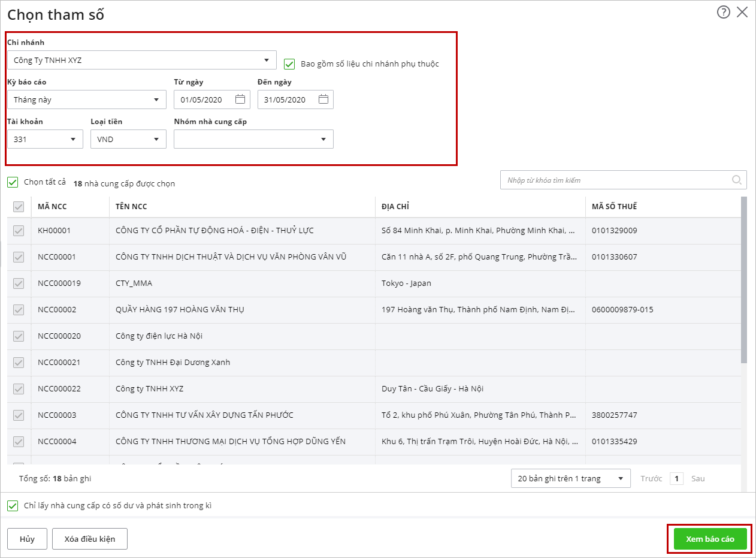
Task: Click the help question mark icon
Action: tap(724, 12)
